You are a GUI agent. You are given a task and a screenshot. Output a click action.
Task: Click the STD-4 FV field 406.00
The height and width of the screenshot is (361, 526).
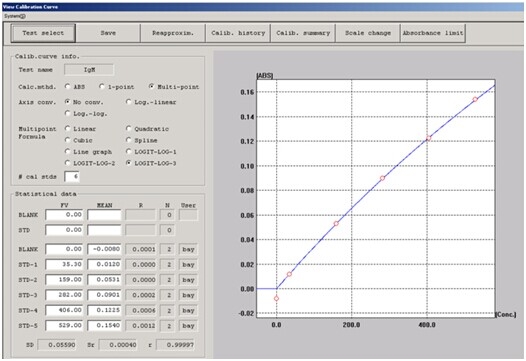(64, 310)
